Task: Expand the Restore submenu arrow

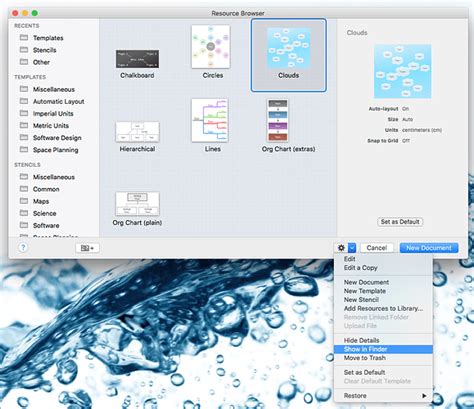Action: (x=424, y=396)
